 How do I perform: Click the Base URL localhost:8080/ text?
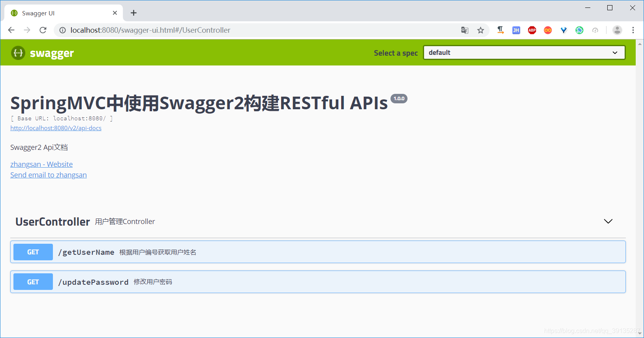pos(62,118)
